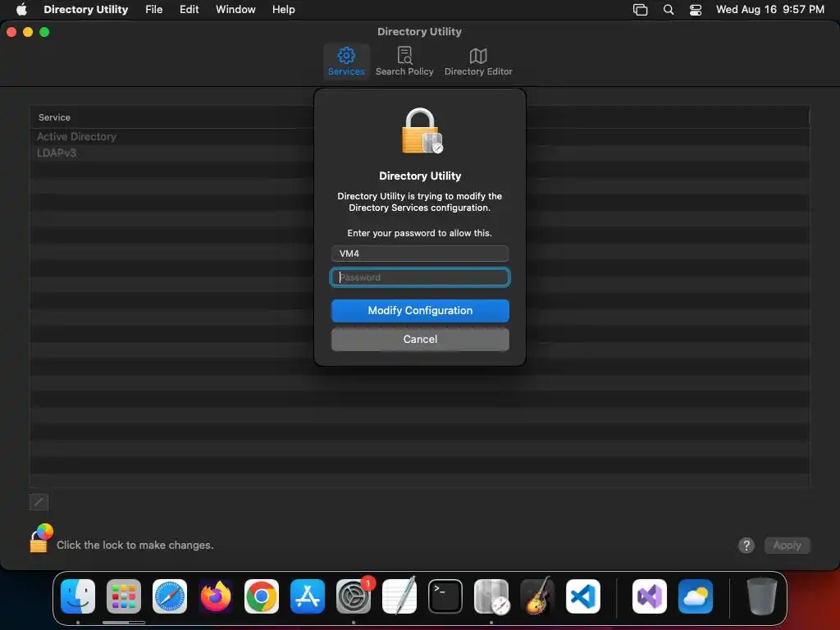Open Finder from the Dock
The height and width of the screenshot is (630, 840).
[78, 596]
